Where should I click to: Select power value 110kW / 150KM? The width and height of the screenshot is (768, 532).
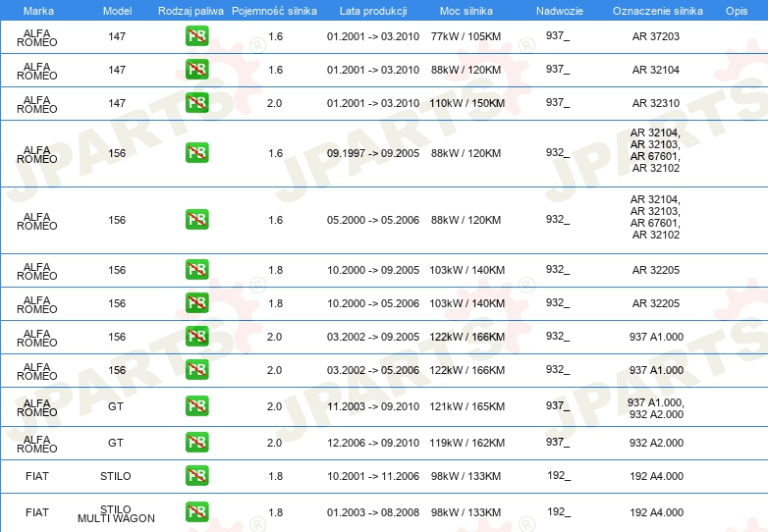click(x=466, y=103)
